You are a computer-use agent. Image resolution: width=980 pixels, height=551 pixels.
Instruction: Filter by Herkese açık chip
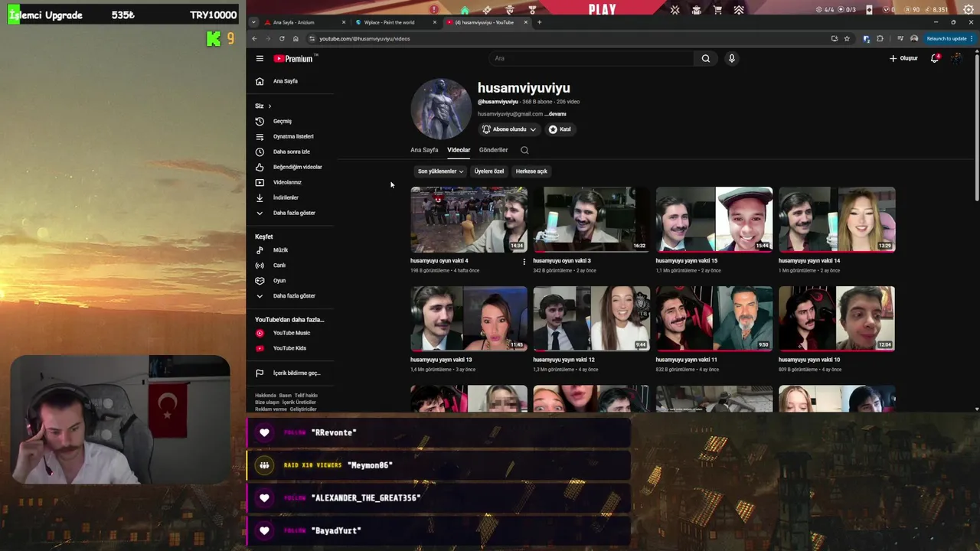531,171
